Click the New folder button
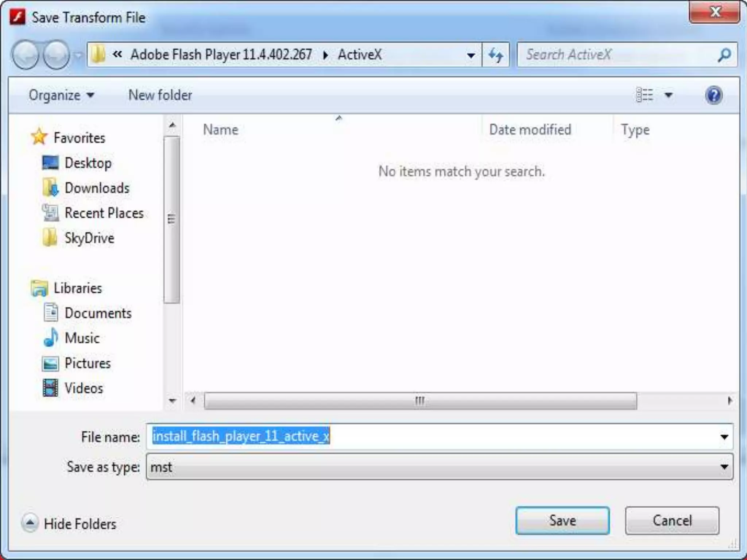Screen dimensions: 747x560 pos(160,95)
